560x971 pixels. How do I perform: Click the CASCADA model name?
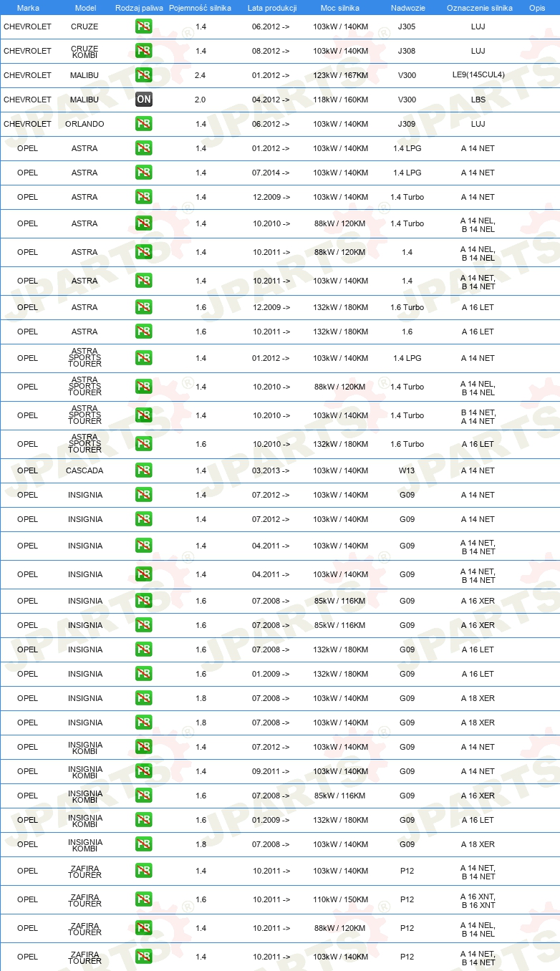pos(85,470)
